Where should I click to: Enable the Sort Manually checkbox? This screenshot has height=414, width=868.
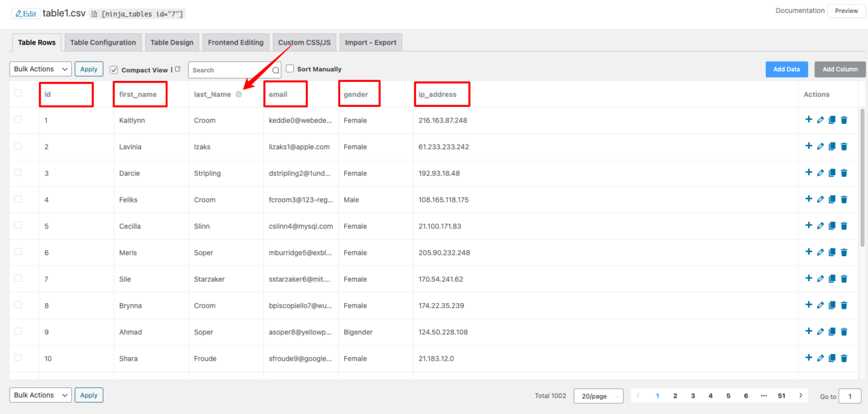coord(290,68)
